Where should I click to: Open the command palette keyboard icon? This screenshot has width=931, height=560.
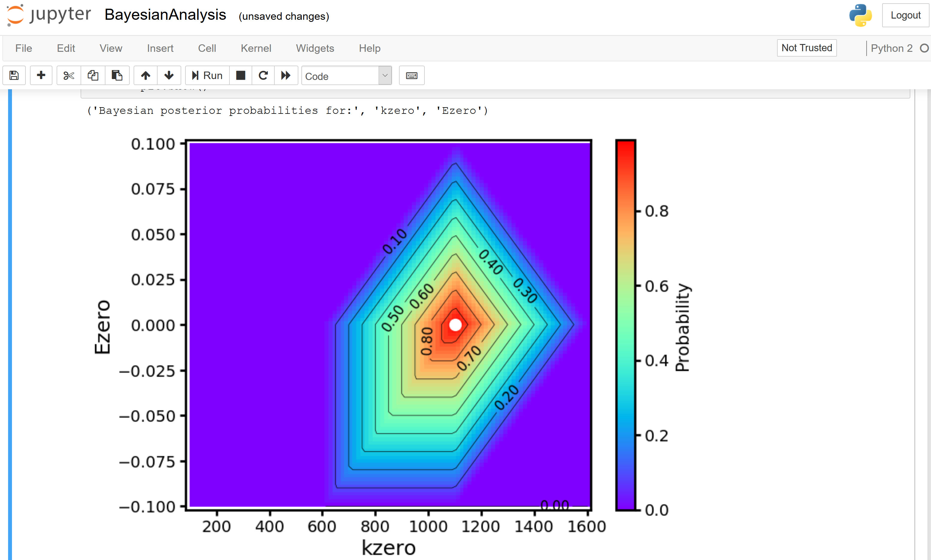[x=411, y=75]
